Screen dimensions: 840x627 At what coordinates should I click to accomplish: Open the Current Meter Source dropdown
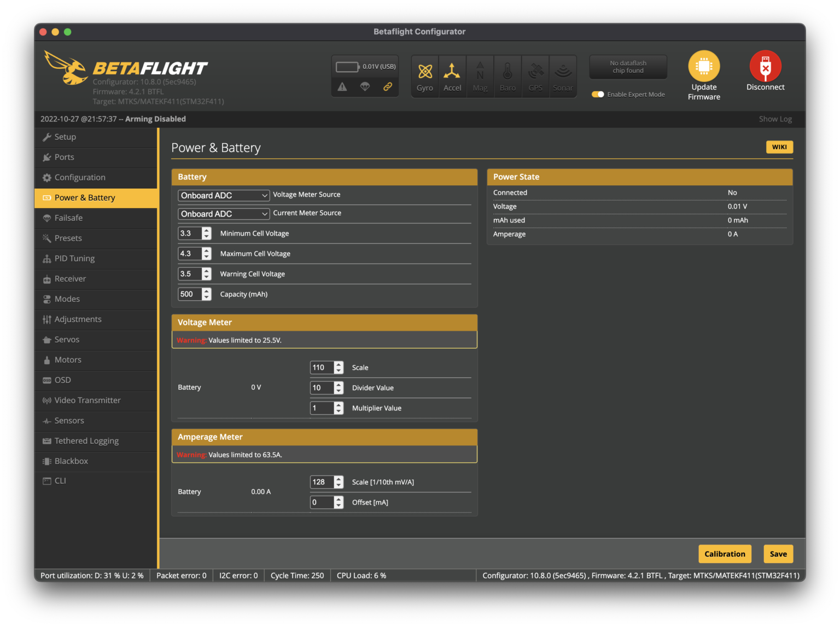223,214
